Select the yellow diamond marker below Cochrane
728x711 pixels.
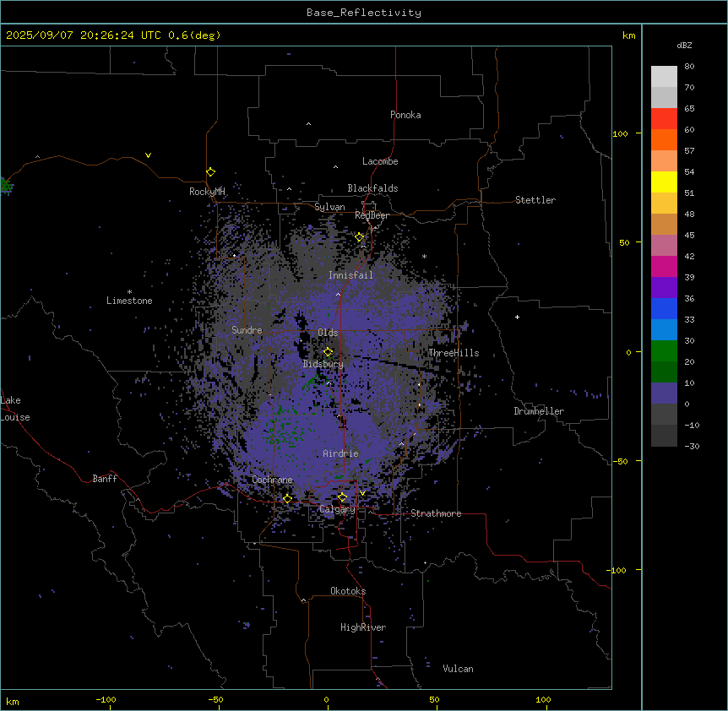tap(287, 499)
